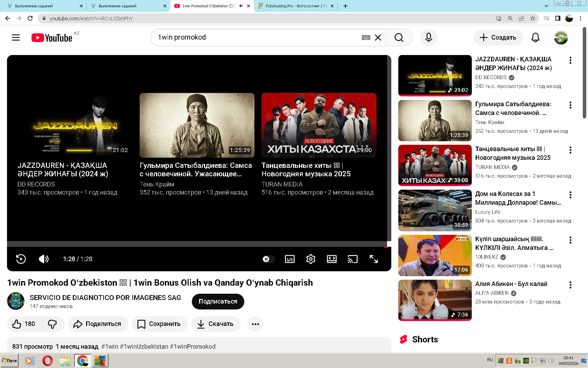The image size is (588, 368).
Task: Replay the video with replay icon
Action: coord(21,259)
